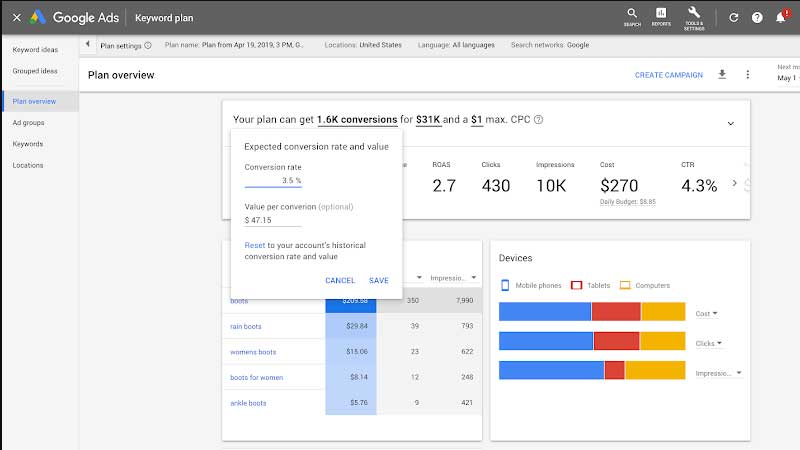Viewport: 800px width, 450px height.
Task: Click the Plan name text
Action: click(234, 45)
